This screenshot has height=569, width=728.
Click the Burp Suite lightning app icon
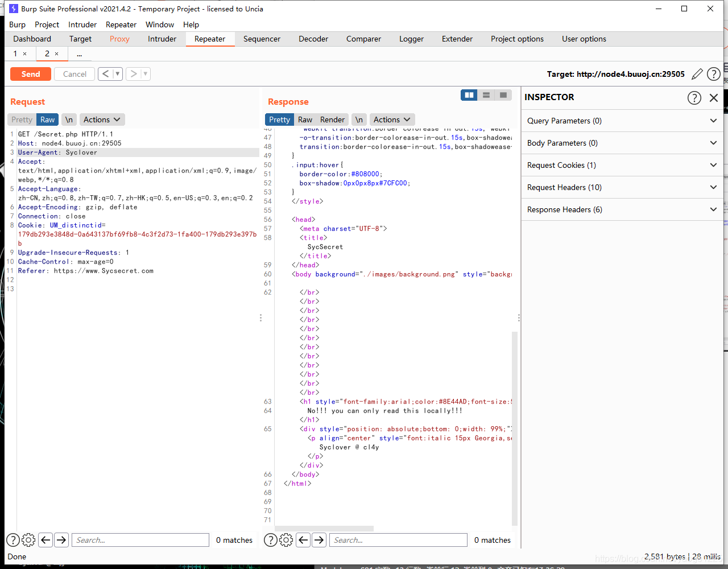pyautogui.click(x=13, y=9)
